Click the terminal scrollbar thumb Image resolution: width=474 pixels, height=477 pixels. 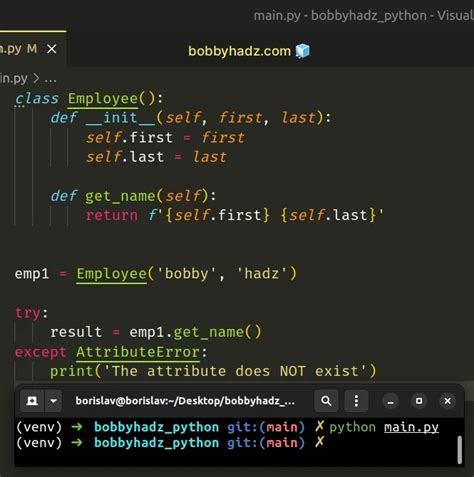(x=460, y=450)
